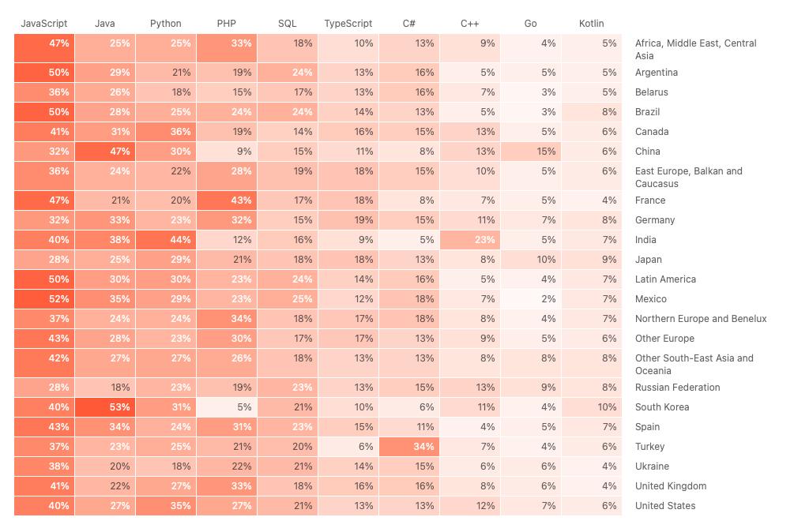Click India's 23% C++ cell
794x532 pixels.
[x=470, y=240]
